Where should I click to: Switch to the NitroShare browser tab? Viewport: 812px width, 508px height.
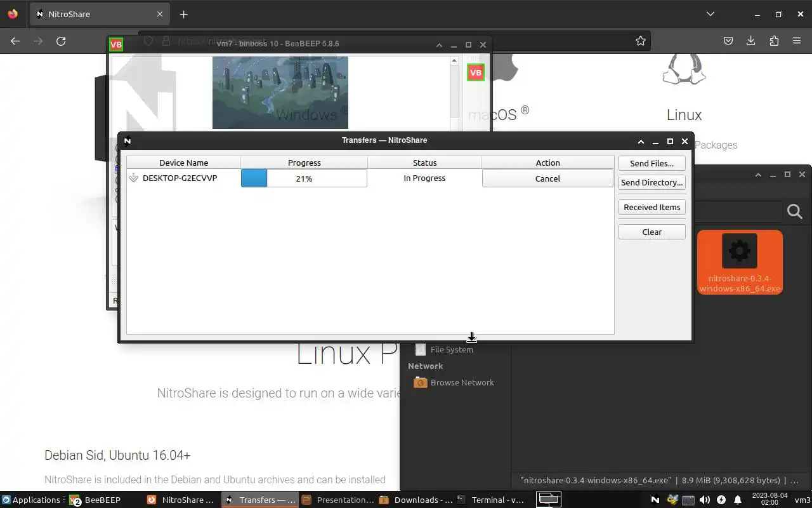(98, 14)
